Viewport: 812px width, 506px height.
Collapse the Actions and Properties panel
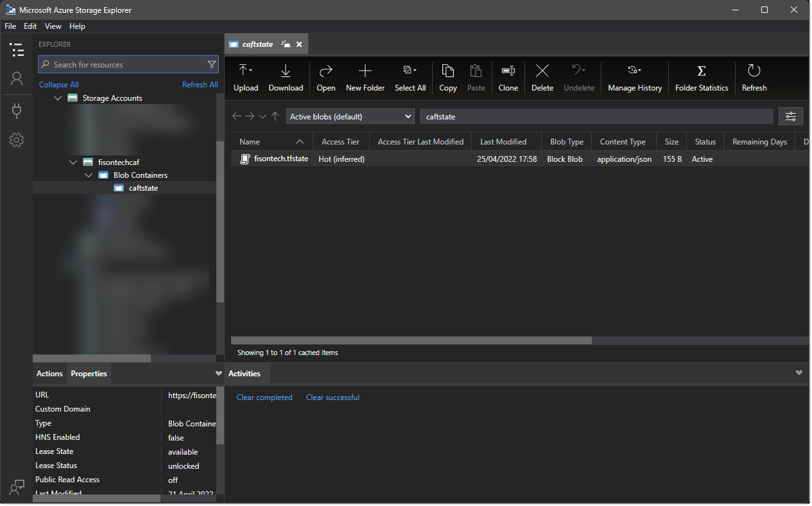(x=219, y=373)
